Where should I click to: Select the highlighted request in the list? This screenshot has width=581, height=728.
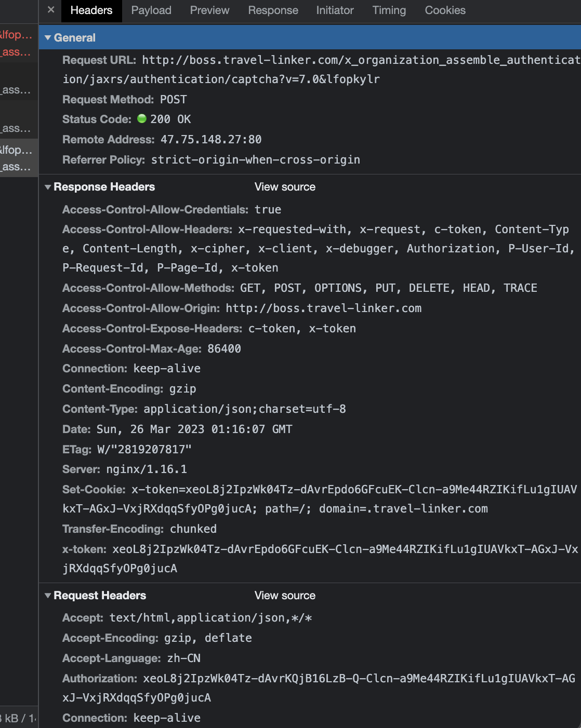(x=17, y=158)
